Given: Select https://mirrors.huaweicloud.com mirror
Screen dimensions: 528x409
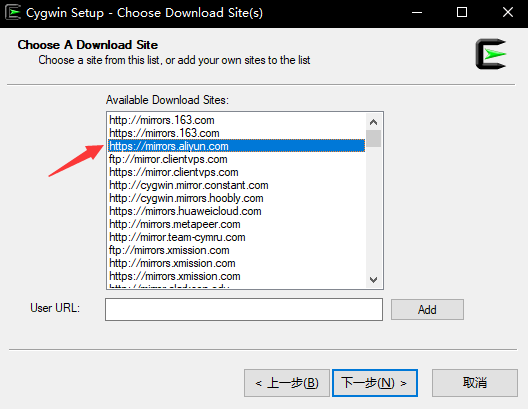Looking at the screenshot, I should 236,211.
